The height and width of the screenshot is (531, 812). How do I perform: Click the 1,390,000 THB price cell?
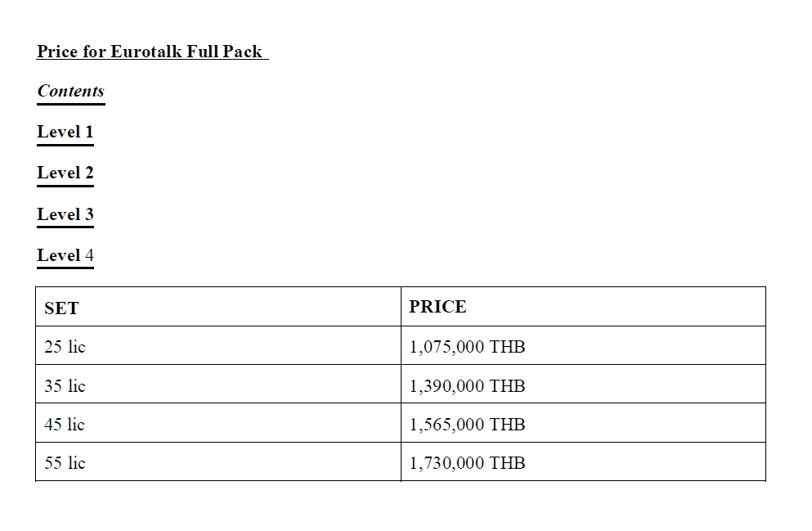tap(583, 385)
